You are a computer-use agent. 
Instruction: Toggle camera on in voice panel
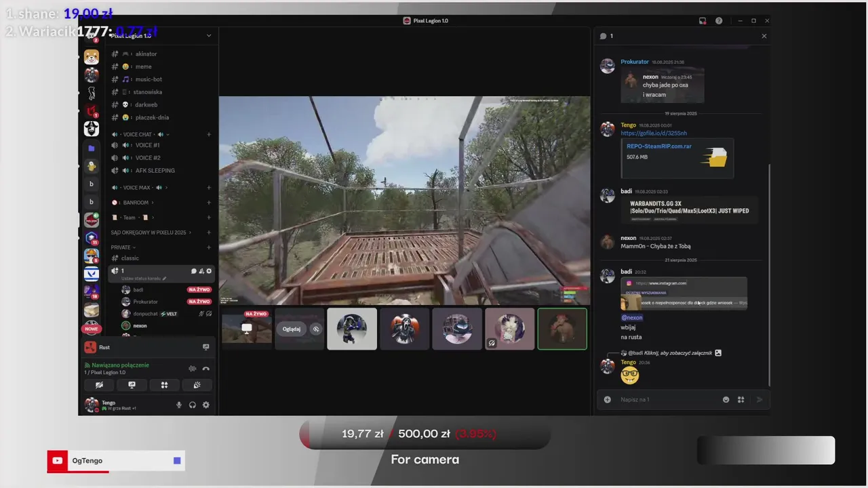99,385
